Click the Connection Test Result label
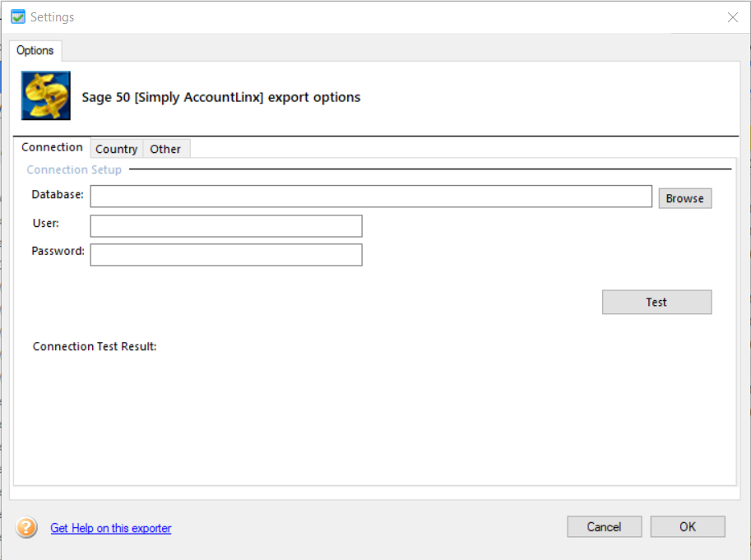The image size is (751, 560). pyautogui.click(x=95, y=346)
